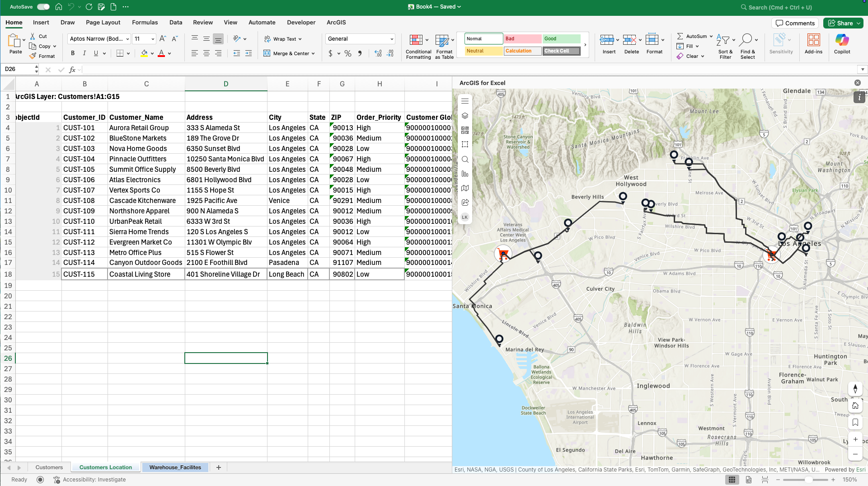The image size is (868, 486).
Task: Toggle bold formatting in the ribbon
Action: coord(72,53)
